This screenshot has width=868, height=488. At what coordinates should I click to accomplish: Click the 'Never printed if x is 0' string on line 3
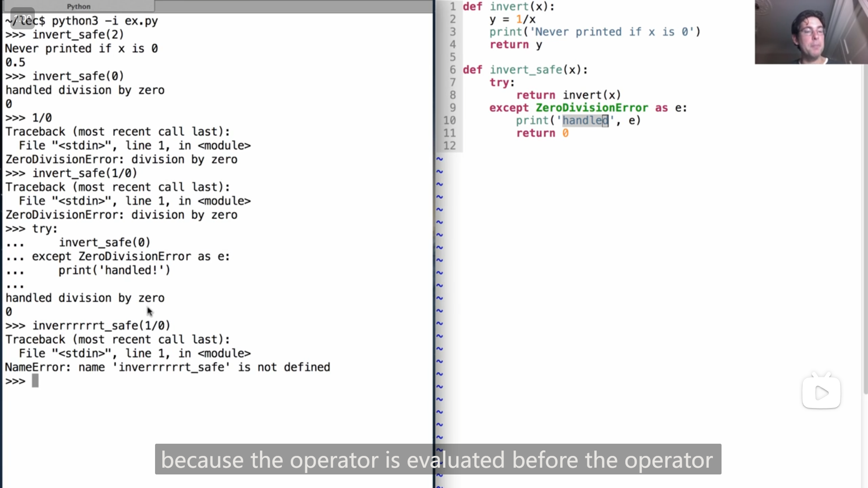[612, 32]
